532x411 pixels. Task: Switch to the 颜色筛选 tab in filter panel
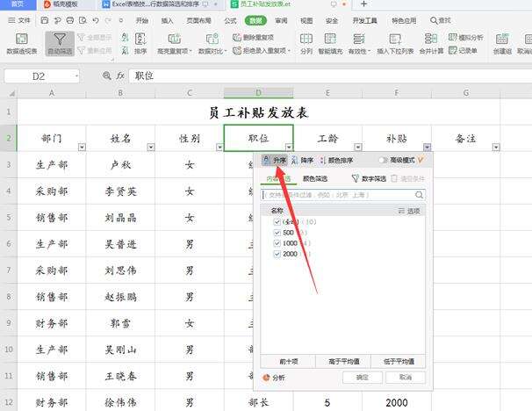tap(315, 178)
